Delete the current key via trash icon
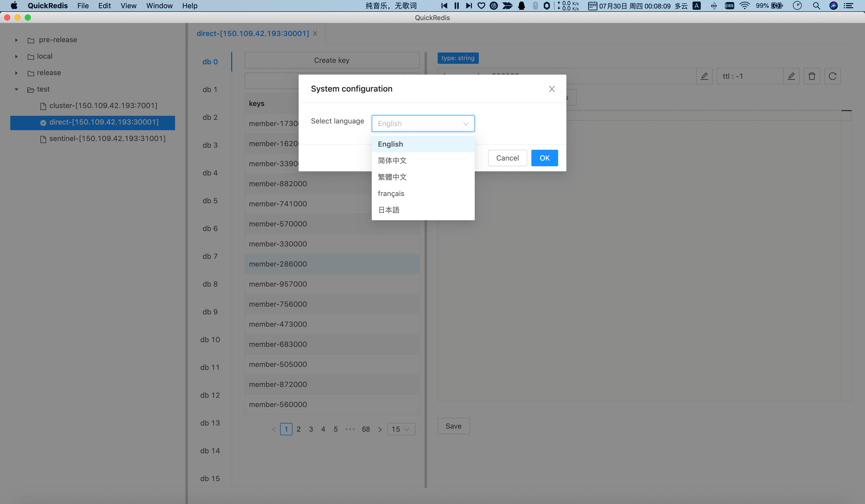This screenshot has width=865, height=504. [812, 76]
